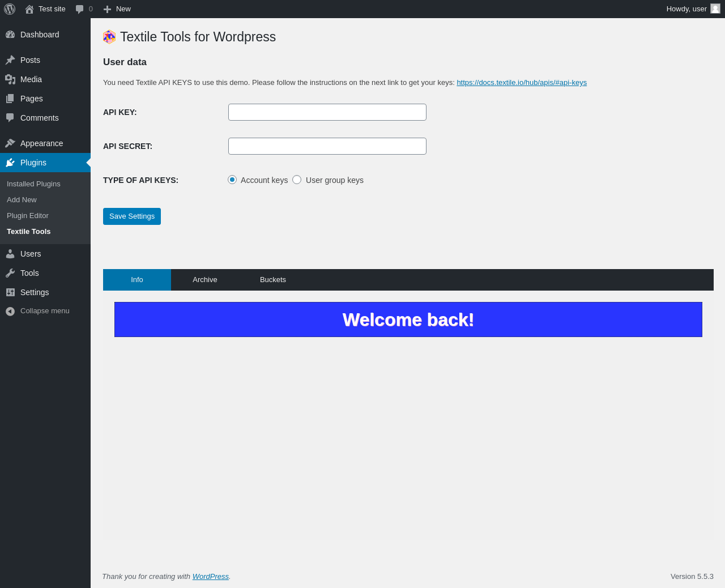Switch to the Archive tab
Viewport: 725px width, 588px height.
(x=205, y=280)
